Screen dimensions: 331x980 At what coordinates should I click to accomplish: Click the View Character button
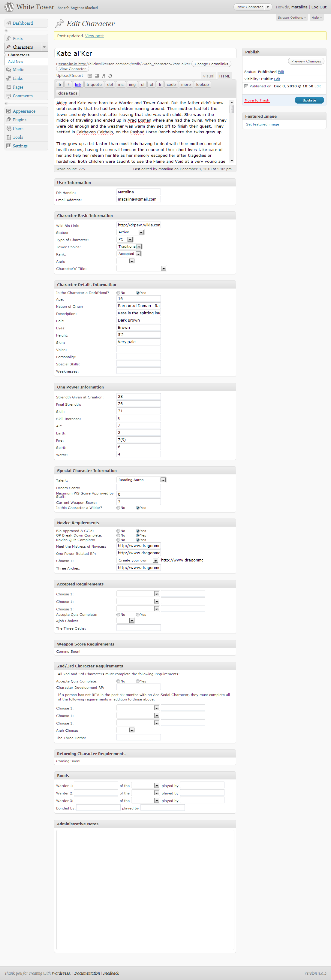coord(73,69)
